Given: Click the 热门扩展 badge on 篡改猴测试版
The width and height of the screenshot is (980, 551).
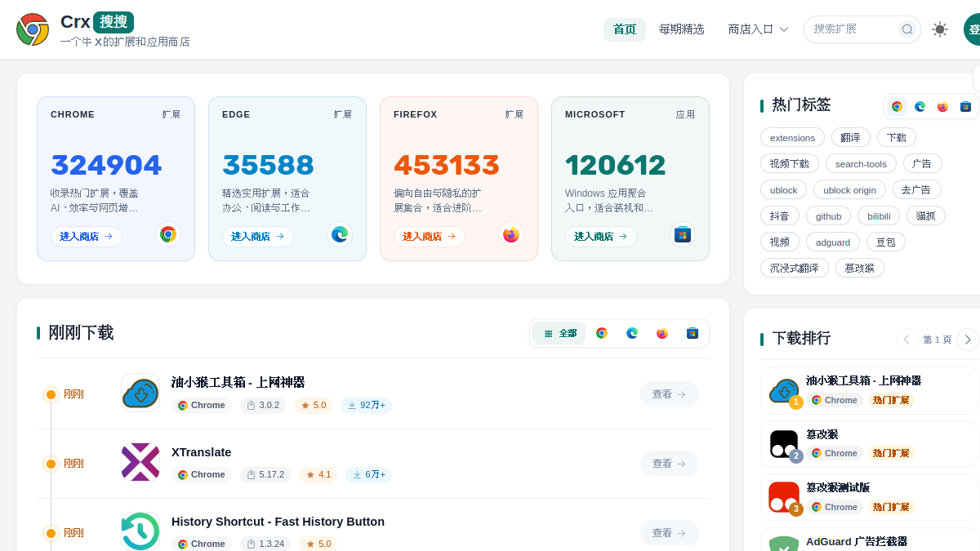Looking at the screenshot, I should (891, 507).
